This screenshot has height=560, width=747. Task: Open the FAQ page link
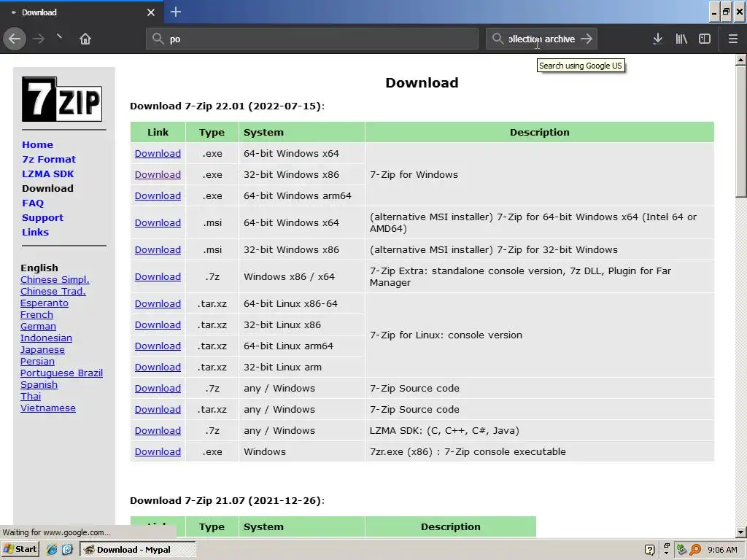33,203
